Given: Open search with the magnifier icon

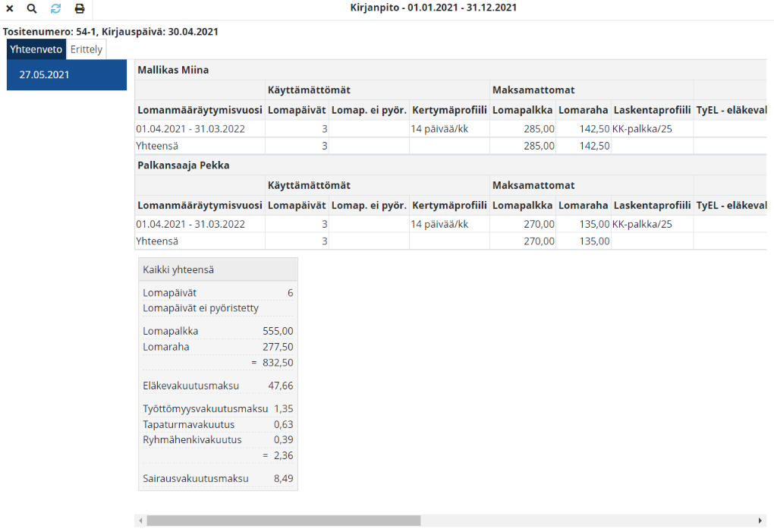Looking at the screenshot, I should [x=32, y=9].
